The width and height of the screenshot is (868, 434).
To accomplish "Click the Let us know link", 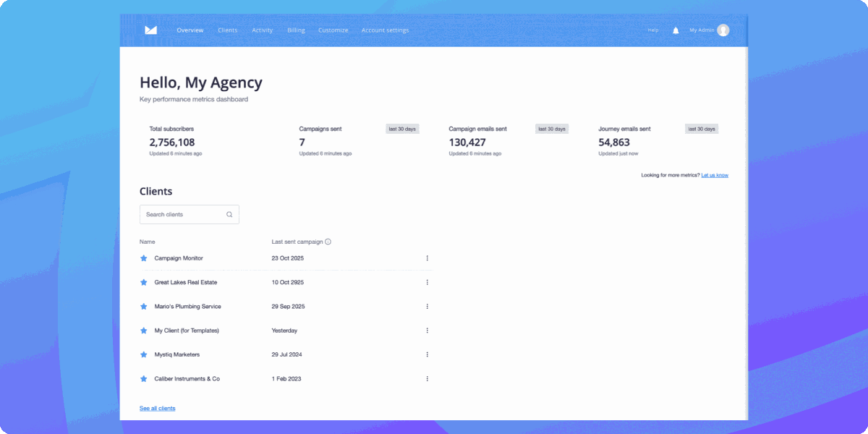I will (715, 175).
